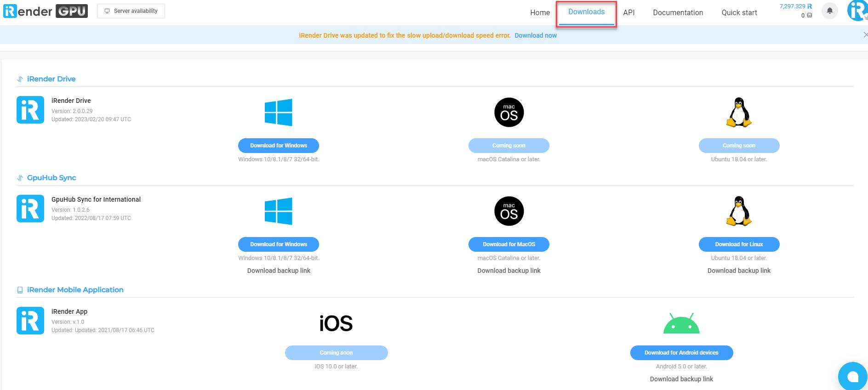Click the GpuHub Sync app logo
This screenshot has height=390, width=868.
30,209
